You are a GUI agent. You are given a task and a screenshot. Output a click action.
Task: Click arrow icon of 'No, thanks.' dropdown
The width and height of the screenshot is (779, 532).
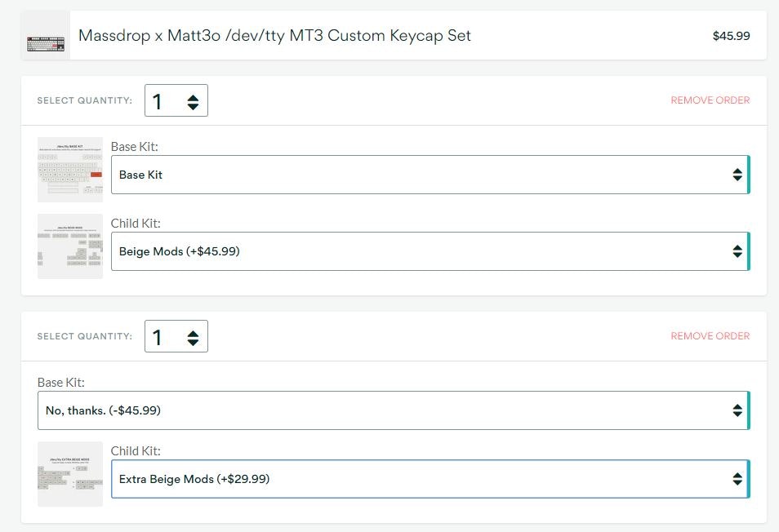tap(737, 410)
